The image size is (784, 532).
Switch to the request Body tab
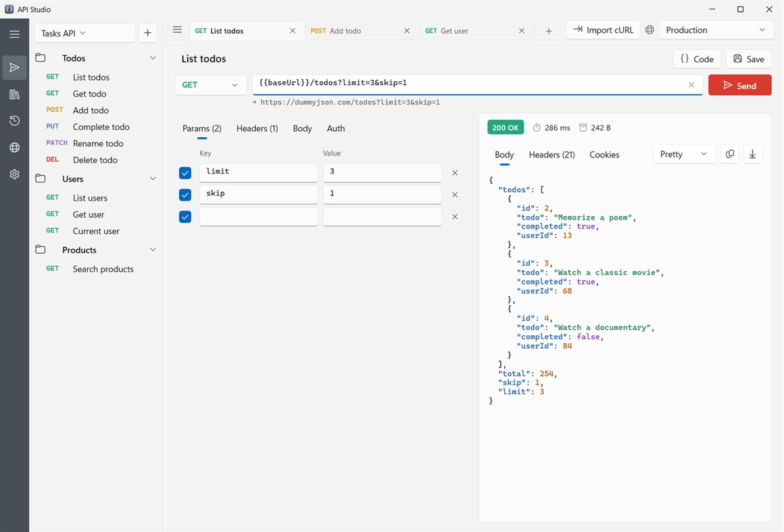302,128
